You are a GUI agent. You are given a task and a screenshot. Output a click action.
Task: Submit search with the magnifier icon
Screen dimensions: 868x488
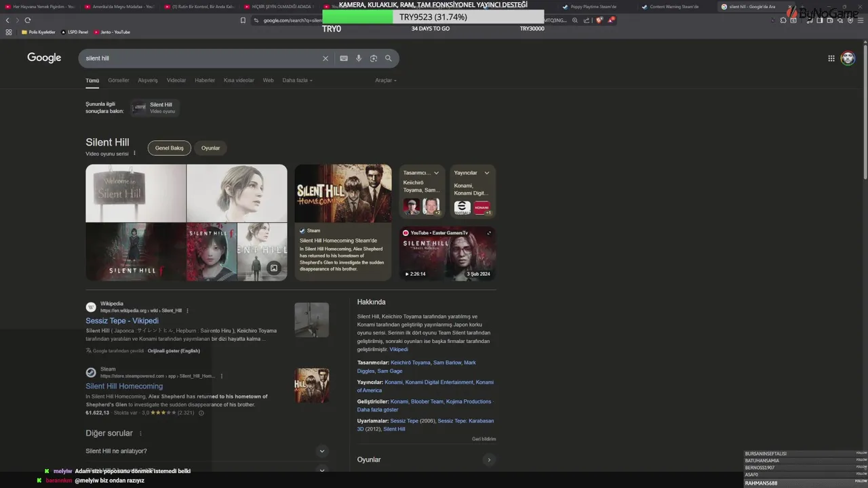(389, 58)
